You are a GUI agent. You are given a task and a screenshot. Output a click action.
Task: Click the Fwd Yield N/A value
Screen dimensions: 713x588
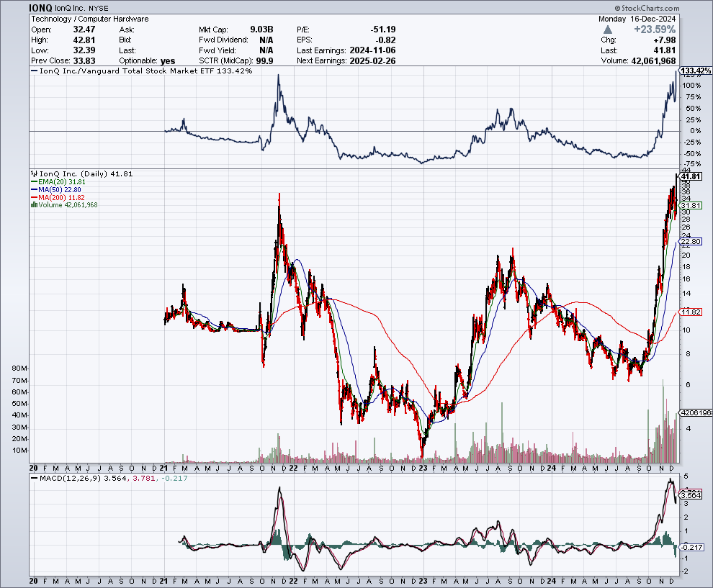coord(266,50)
